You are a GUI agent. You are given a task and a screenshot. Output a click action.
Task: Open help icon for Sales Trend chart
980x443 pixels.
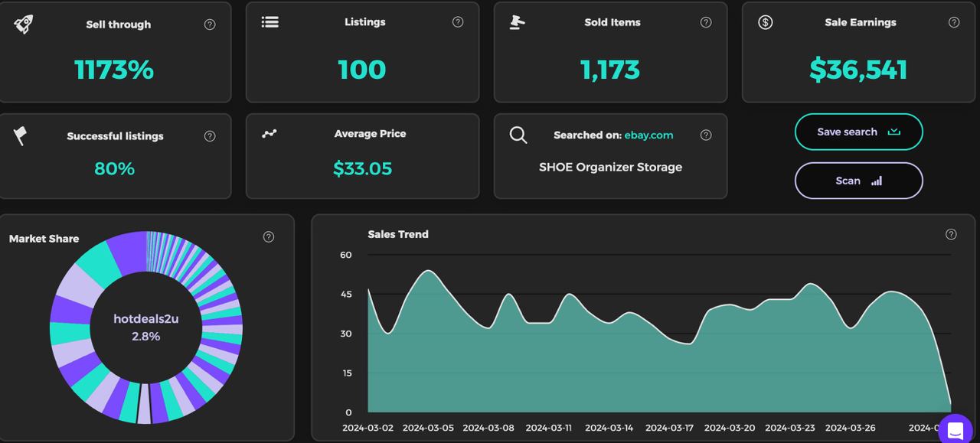[x=951, y=235]
